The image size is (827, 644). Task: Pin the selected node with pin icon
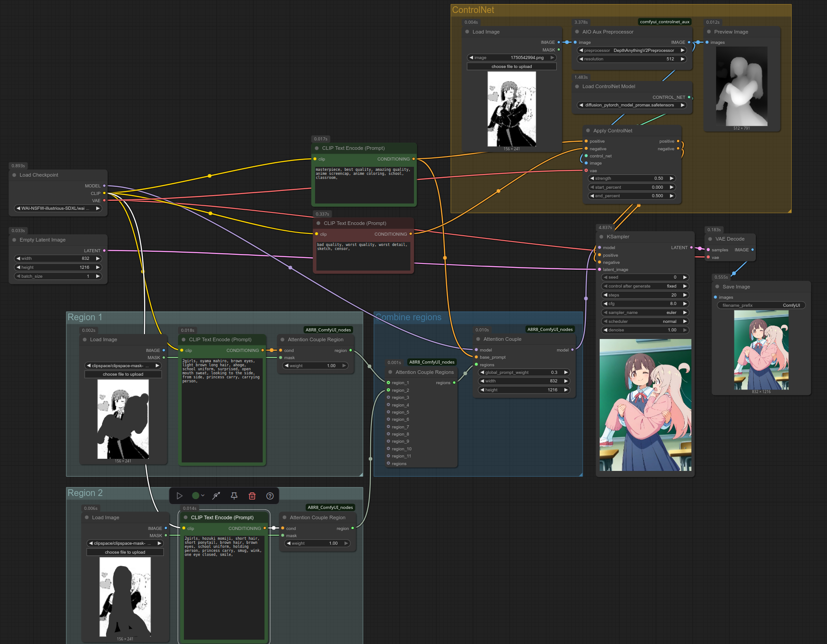click(x=234, y=496)
